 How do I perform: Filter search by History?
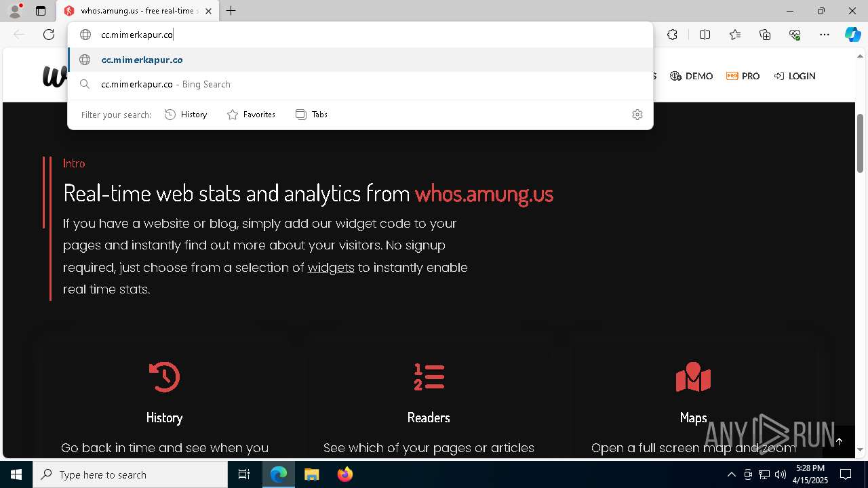point(186,115)
